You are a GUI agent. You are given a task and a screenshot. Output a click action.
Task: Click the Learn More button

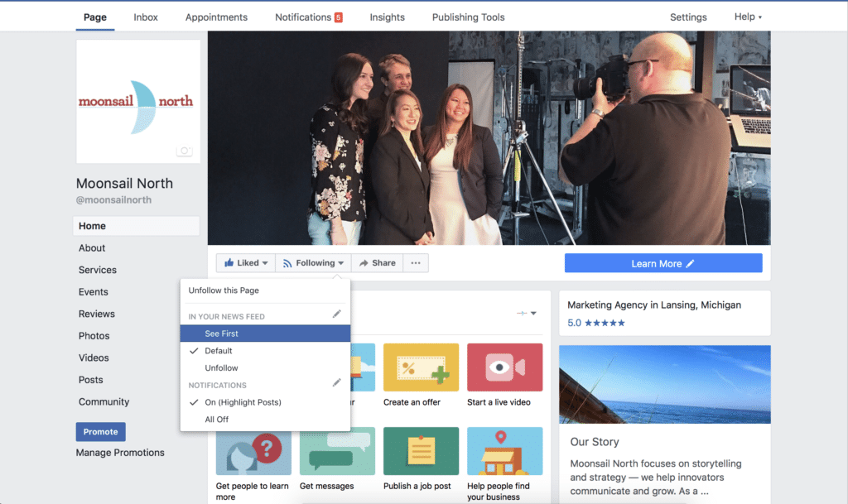[663, 263]
